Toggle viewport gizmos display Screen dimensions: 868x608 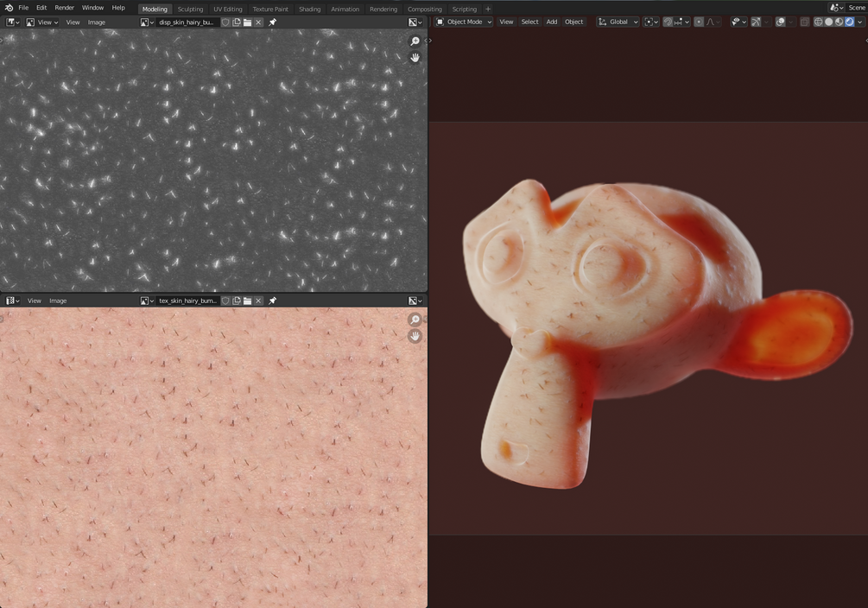(x=756, y=22)
